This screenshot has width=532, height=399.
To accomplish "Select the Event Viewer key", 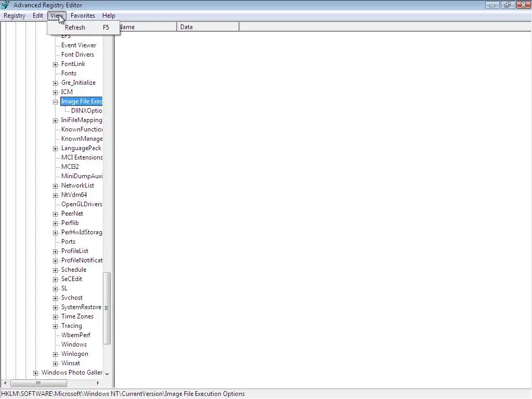I will (79, 45).
